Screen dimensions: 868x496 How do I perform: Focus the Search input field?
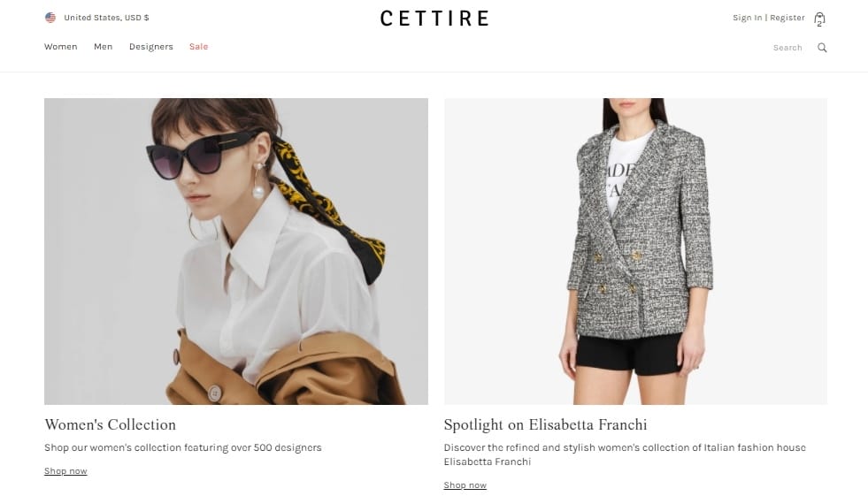click(x=787, y=48)
